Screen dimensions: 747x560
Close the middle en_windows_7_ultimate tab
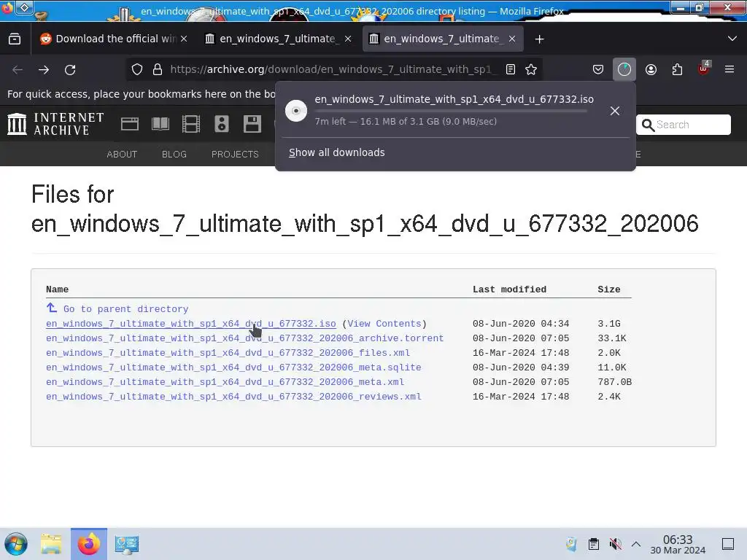(x=348, y=39)
